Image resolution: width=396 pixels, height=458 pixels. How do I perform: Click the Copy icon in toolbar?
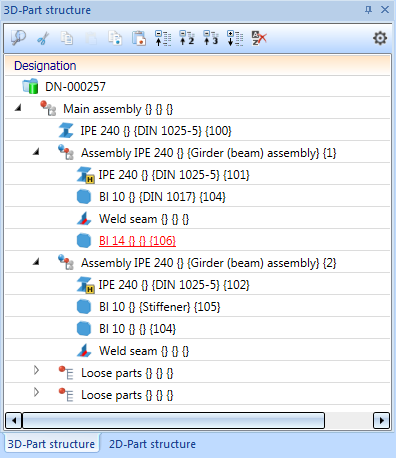click(67, 38)
